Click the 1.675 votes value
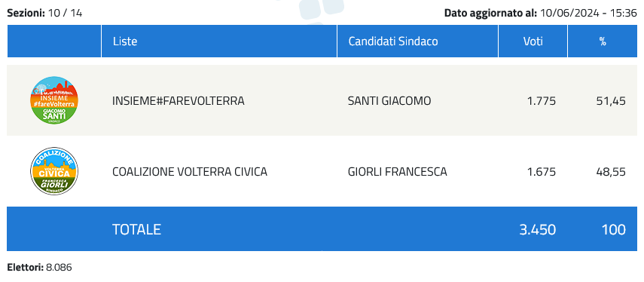This screenshot has width=644, height=282. [x=542, y=171]
